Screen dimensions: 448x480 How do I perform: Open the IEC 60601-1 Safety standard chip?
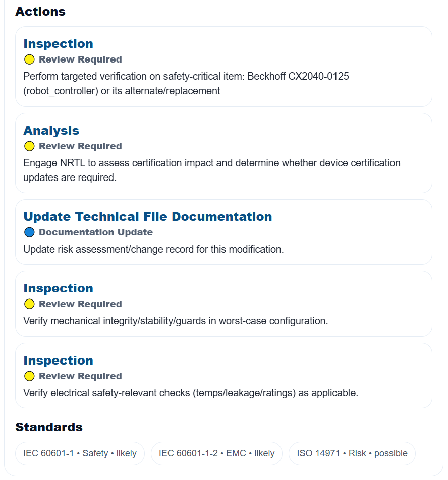(80, 453)
